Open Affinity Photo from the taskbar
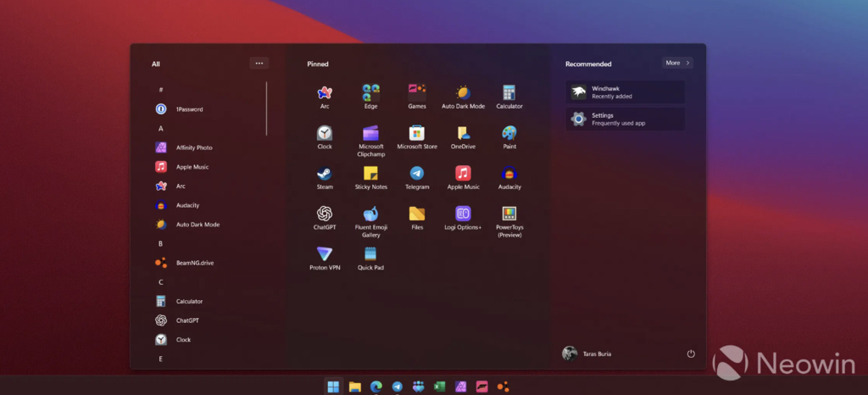 click(460, 387)
